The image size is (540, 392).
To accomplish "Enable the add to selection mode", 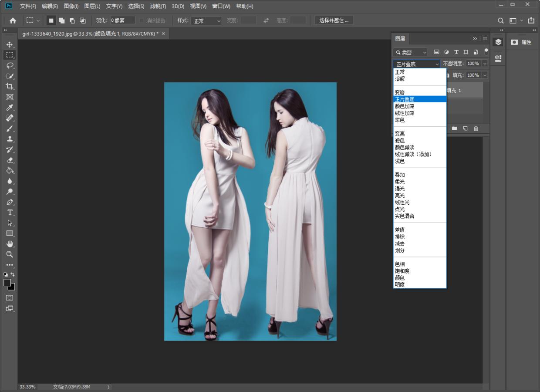I will click(x=62, y=20).
